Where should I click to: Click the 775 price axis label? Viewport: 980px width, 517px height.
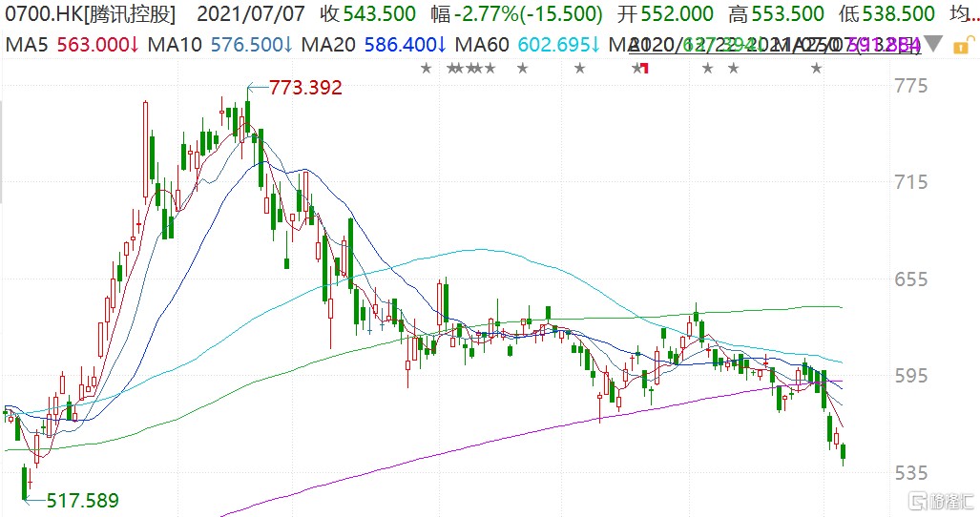click(910, 86)
